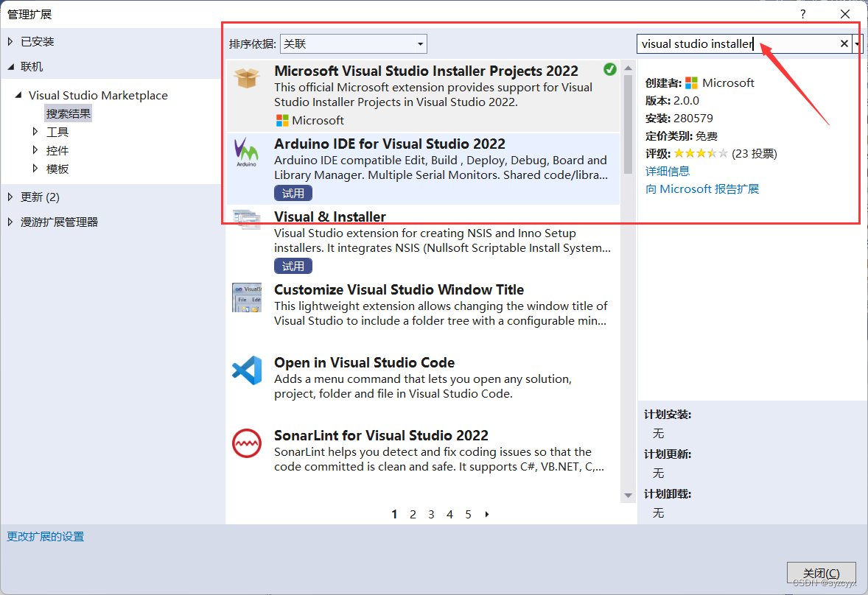This screenshot has width=868, height=595.
Task: Click the next page arrow
Action: click(486, 514)
